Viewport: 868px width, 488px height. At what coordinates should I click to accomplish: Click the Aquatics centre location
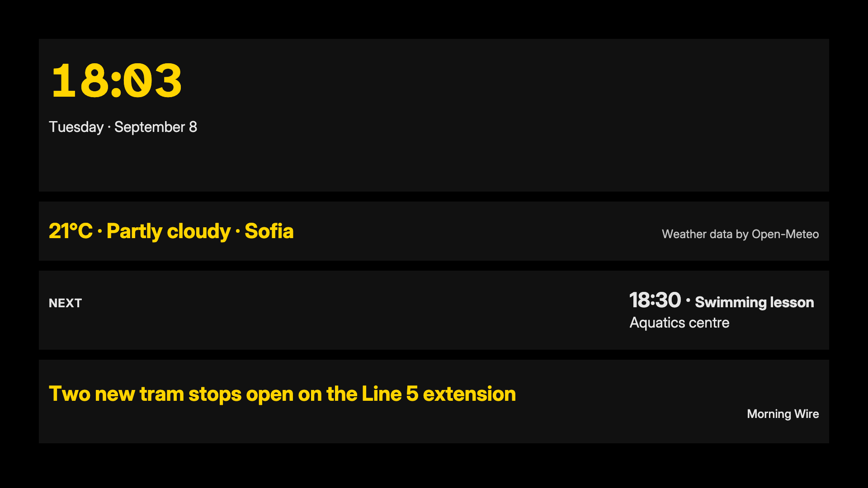(x=679, y=323)
